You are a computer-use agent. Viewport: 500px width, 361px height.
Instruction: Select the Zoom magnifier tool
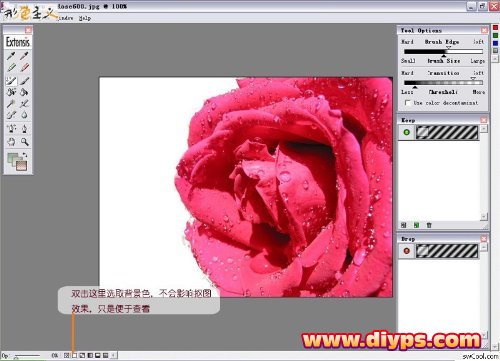(x=24, y=142)
